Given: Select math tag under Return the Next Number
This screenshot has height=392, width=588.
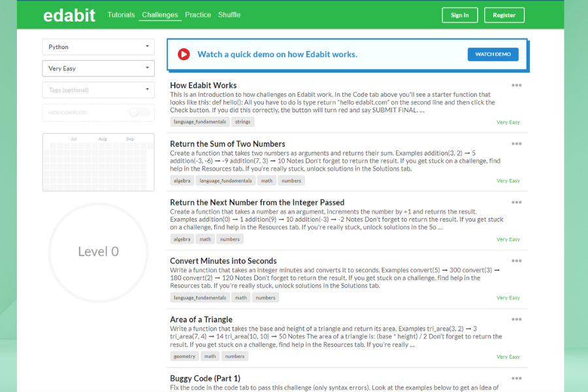Looking at the screenshot, I should (x=205, y=239).
